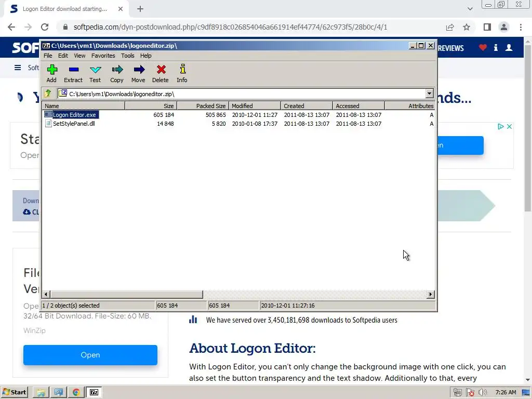Select the Logon Editor.exe file name

75,115
